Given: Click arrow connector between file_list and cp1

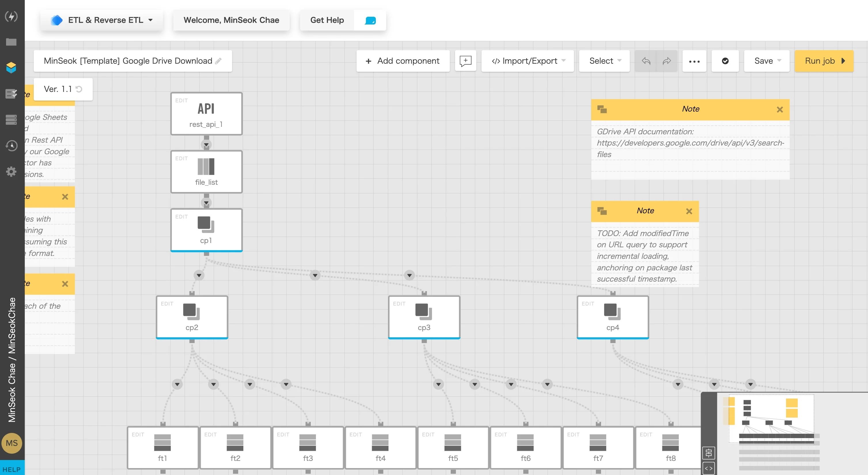Looking at the screenshot, I should pyautogui.click(x=206, y=203).
